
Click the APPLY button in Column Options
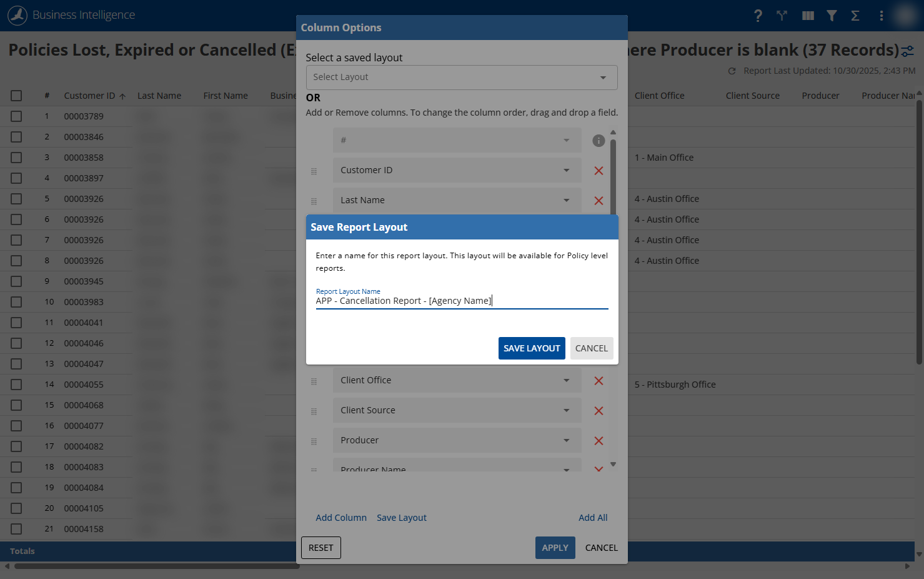click(x=555, y=548)
